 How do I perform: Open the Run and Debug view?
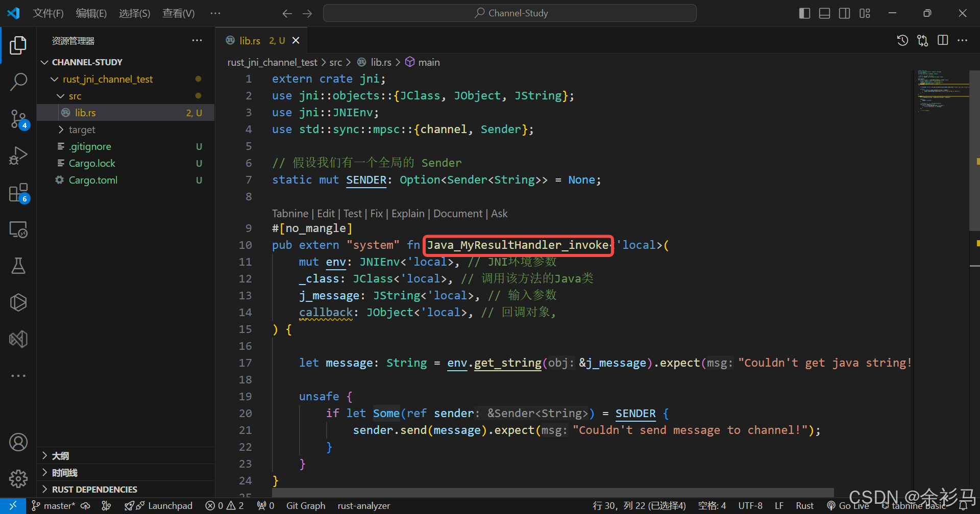click(18, 156)
